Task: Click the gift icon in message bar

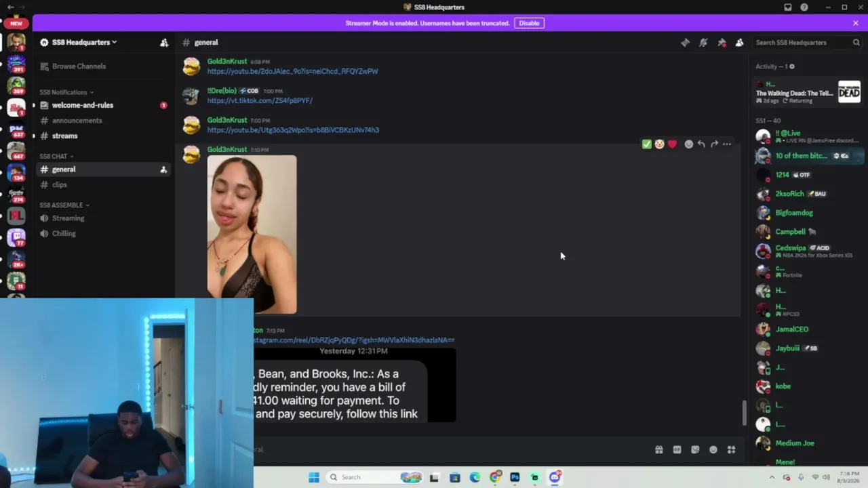Action: point(658,449)
